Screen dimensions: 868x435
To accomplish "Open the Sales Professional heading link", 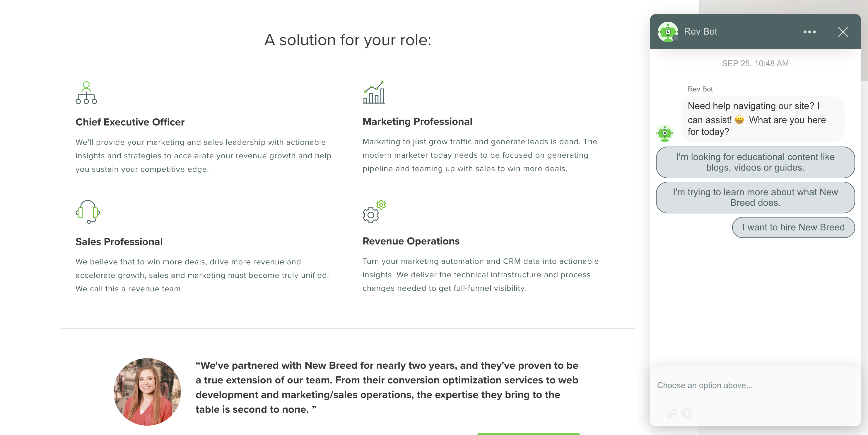I will (119, 242).
